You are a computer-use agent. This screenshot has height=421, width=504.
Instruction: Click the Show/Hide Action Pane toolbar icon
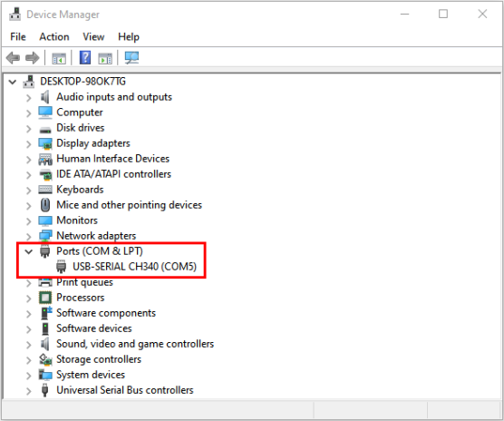pyautogui.click(x=105, y=58)
